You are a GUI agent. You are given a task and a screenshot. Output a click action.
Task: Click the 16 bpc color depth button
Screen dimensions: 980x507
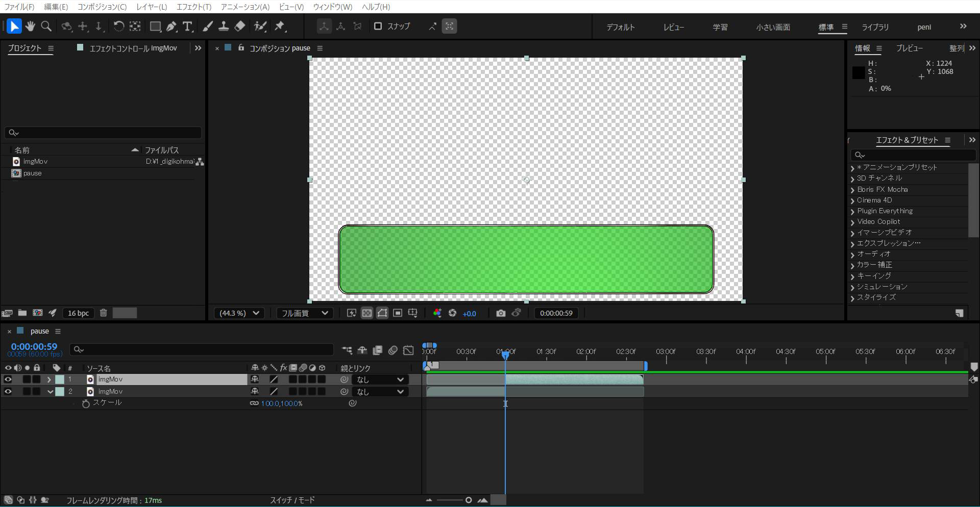click(x=78, y=313)
